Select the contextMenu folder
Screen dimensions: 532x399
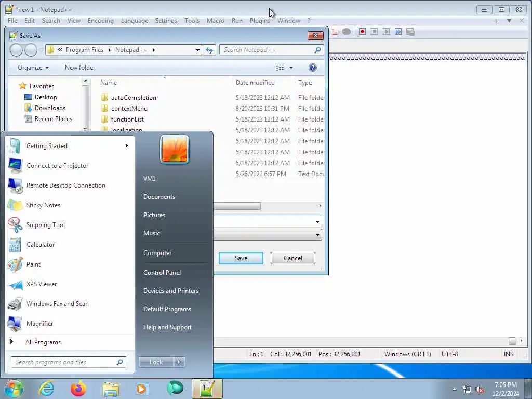[x=129, y=109]
